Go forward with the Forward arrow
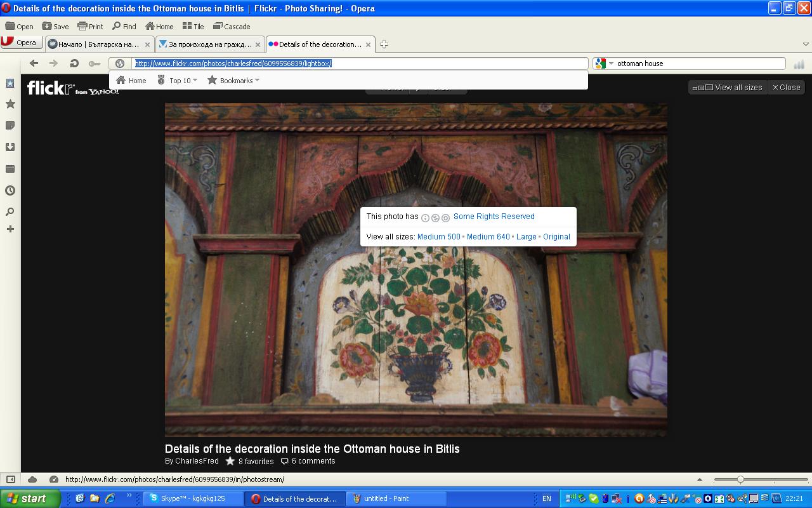812x508 pixels. pyautogui.click(x=54, y=63)
